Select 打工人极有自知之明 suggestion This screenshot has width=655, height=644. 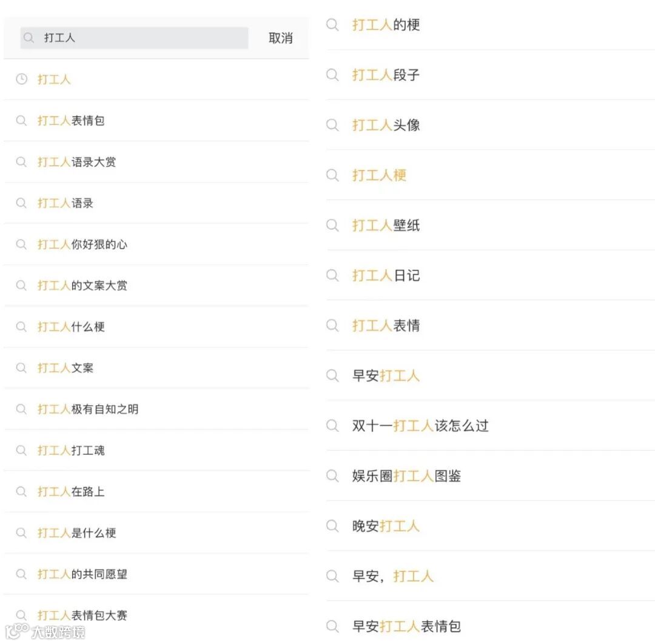pos(156,409)
